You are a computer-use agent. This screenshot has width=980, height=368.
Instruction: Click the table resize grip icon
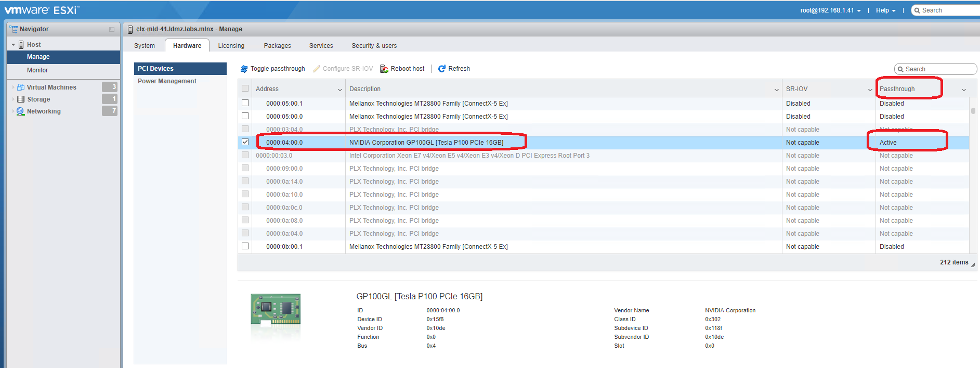coord(973,265)
